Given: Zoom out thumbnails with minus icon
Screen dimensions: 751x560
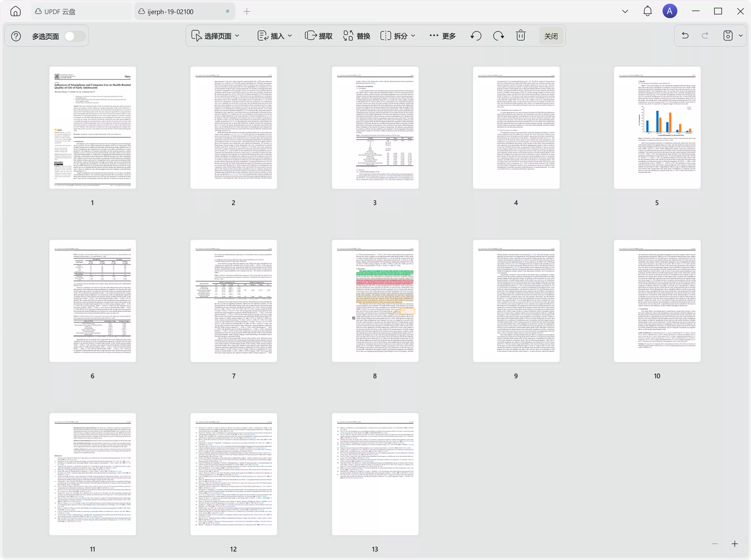Looking at the screenshot, I should pos(715,544).
